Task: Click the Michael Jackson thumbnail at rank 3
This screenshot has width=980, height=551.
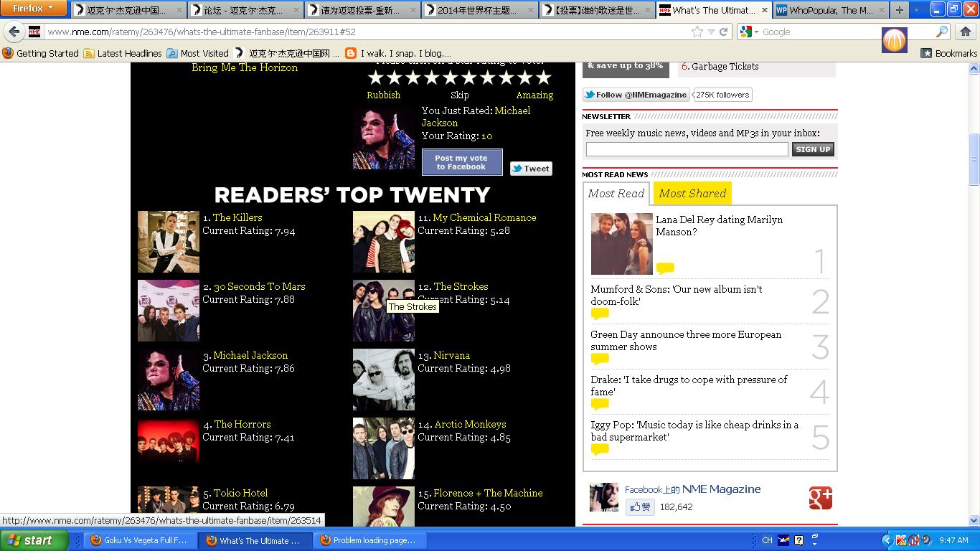Action: click(169, 380)
